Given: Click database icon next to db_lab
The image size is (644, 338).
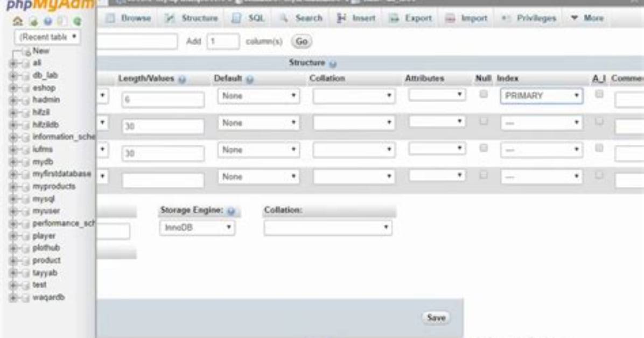Looking at the screenshot, I should 26,76.
